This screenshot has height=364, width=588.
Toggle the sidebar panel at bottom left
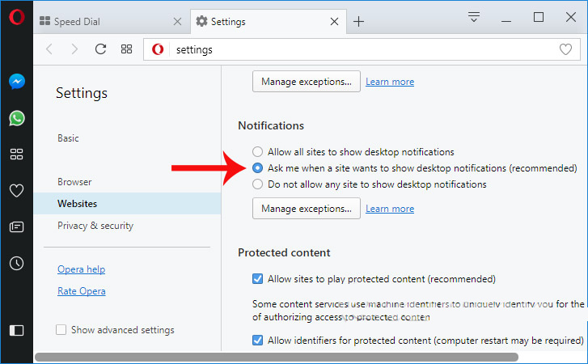(16, 330)
